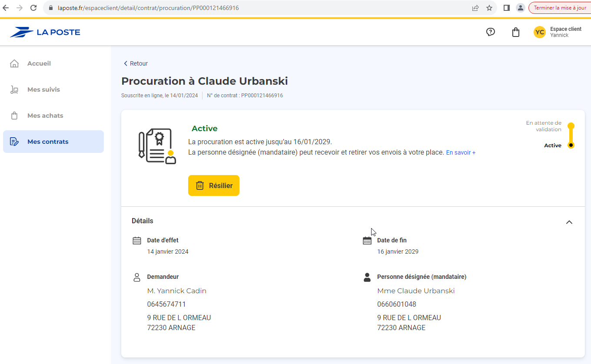591x364 pixels.
Task: Click Terminer la mise à jour button
Action: [560, 8]
